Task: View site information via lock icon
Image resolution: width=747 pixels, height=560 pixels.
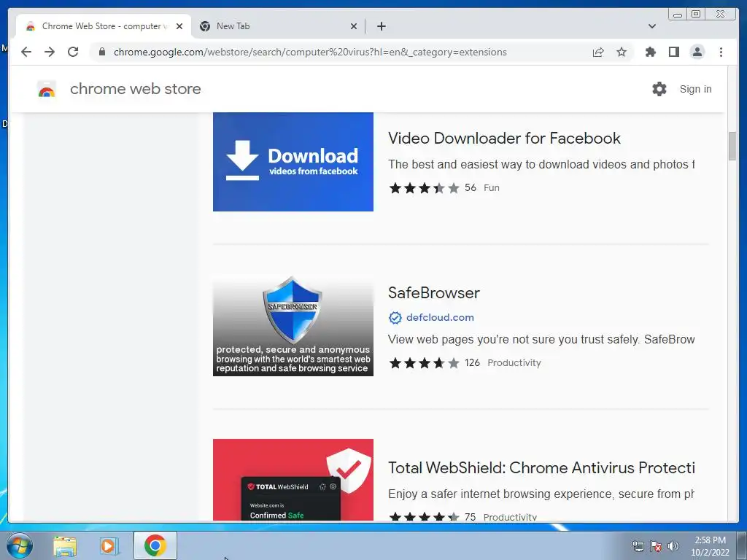Action: [101, 52]
